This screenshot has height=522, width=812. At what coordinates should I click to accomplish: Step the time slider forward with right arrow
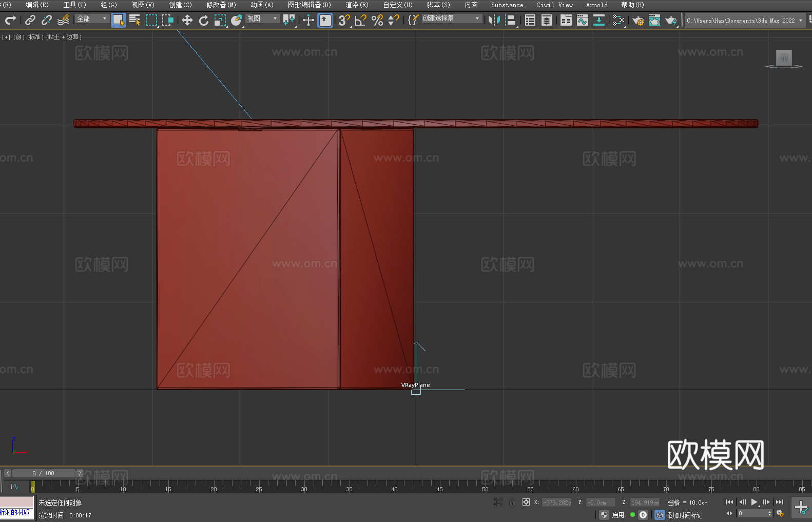click(x=80, y=473)
